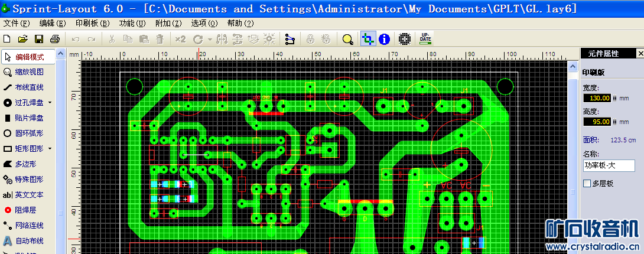
Task: Select the 矩形图形 rectangle tool
Action: [24, 148]
